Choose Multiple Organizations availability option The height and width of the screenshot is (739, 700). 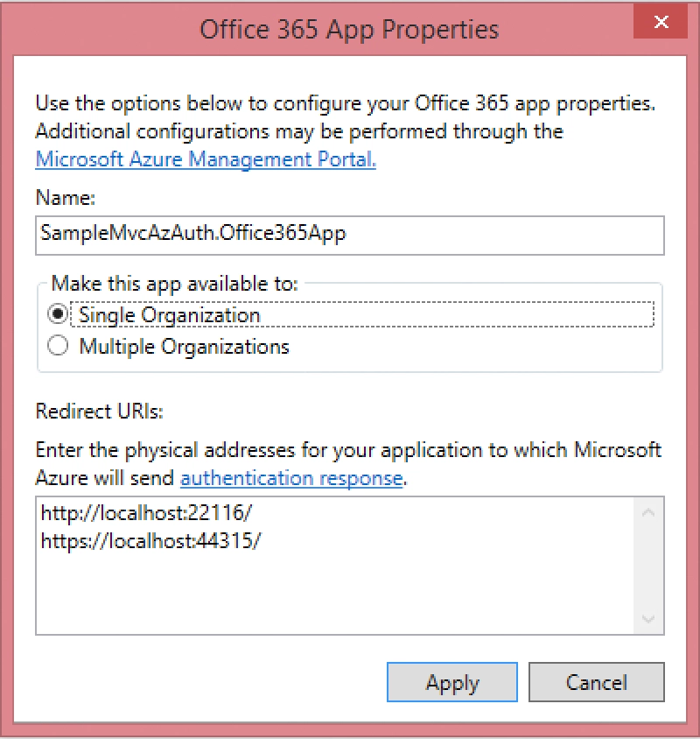click(x=57, y=346)
